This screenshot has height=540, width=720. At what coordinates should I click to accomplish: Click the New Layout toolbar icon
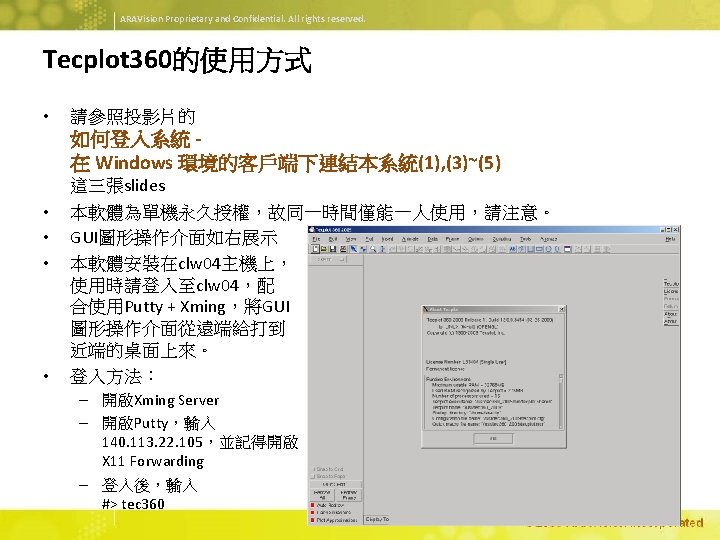pos(315,249)
